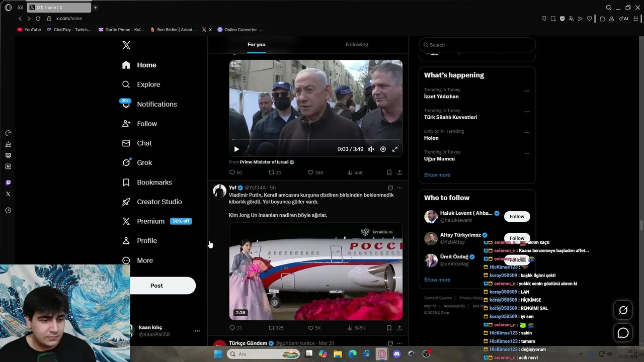Open more options for İzzet Yıldızhan trend
The height and width of the screenshot is (362, 644).
(527, 91)
